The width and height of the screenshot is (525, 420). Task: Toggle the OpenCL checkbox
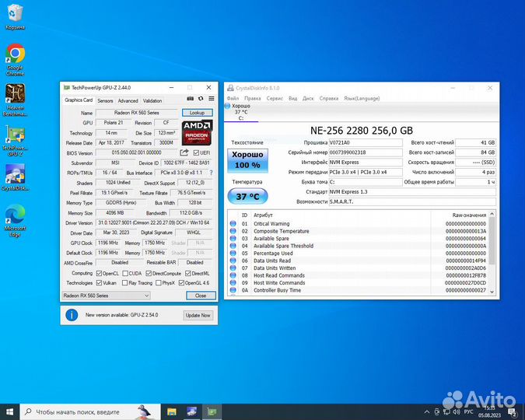[x=99, y=273]
